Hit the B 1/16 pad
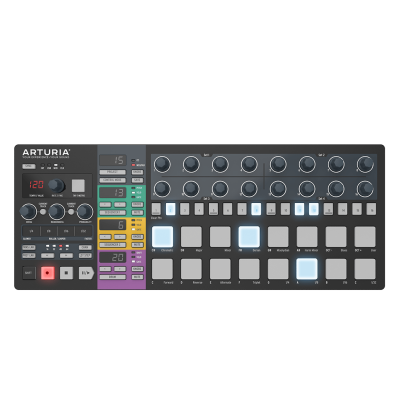Viewport: 400px width, 400px height. [336, 269]
